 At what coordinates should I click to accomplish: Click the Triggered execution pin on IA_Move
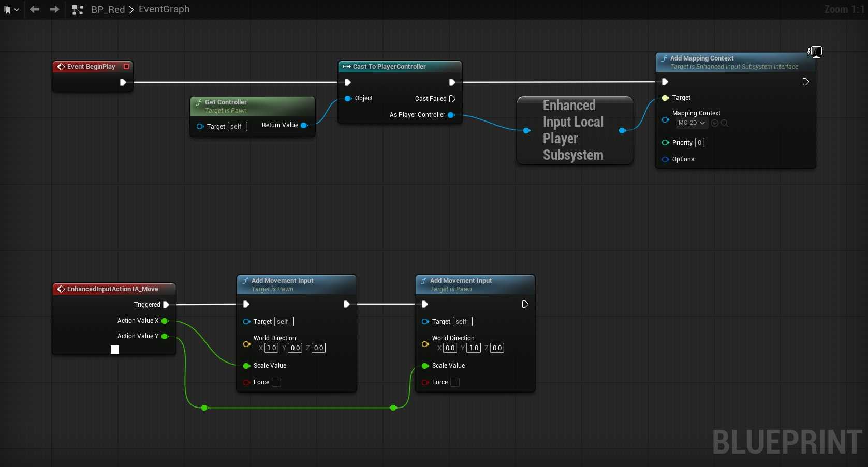166,305
